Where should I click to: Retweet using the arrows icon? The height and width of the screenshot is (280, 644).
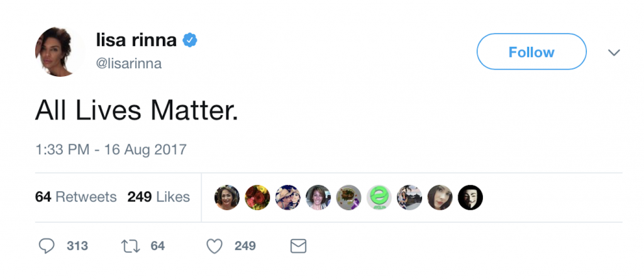point(131,246)
